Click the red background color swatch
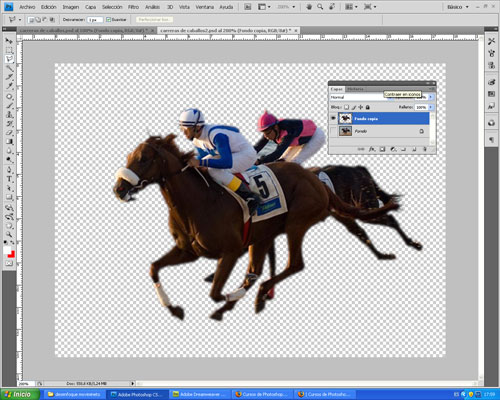Image resolution: width=500 pixels, height=400 pixels. 12,255
